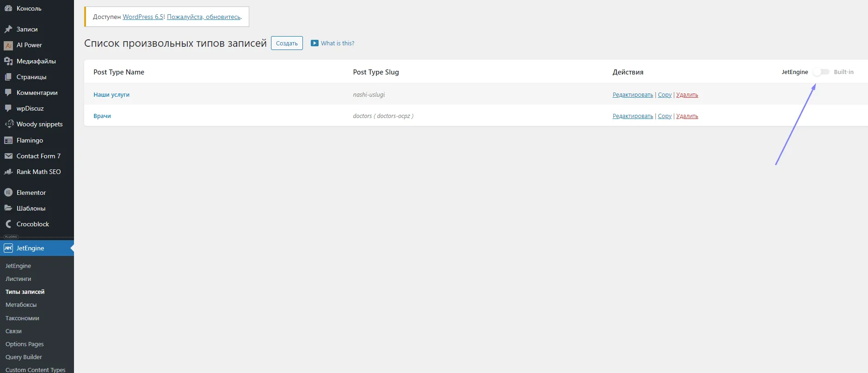Open the Наши услуги post type

click(x=111, y=94)
